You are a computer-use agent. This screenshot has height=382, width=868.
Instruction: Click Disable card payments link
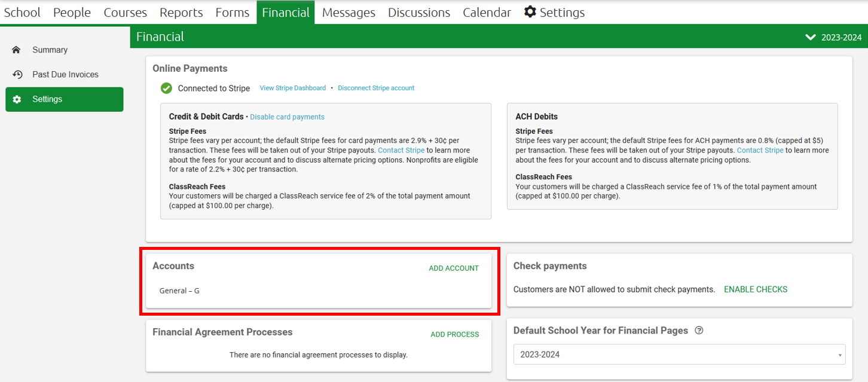coord(287,117)
